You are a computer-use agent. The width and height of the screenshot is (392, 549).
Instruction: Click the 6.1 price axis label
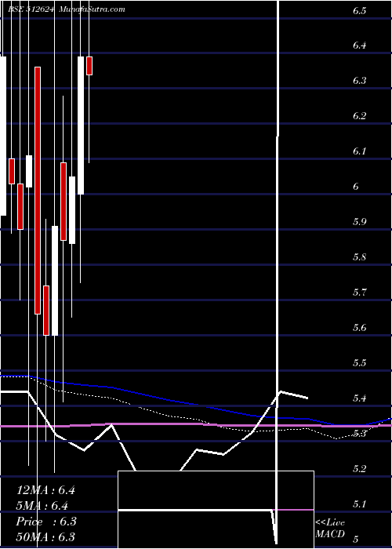(x=359, y=151)
